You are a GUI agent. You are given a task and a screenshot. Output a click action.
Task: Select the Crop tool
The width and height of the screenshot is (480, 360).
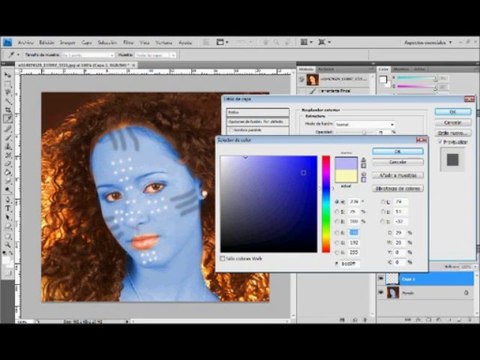pyautogui.click(x=8, y=110)
